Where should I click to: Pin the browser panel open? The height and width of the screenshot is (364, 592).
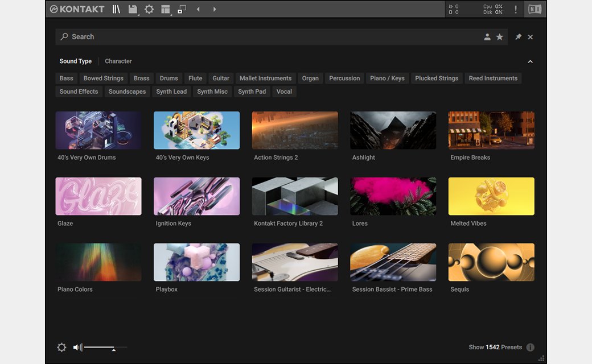tap(519, 37)
